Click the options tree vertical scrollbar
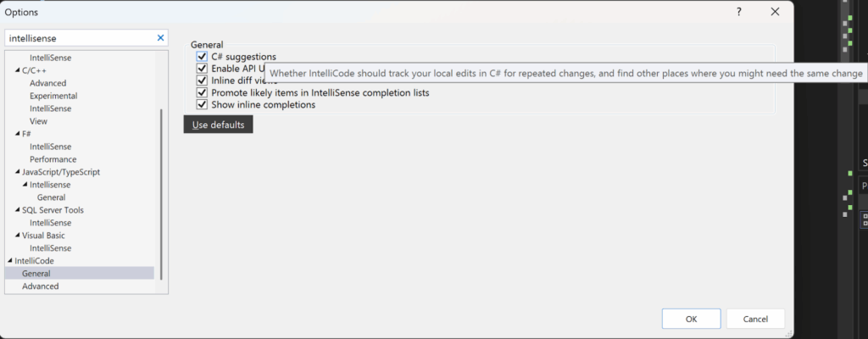Image resolution: width=868 pixels, height=339 pixels. pyautogui.click(x=161, y=193)
